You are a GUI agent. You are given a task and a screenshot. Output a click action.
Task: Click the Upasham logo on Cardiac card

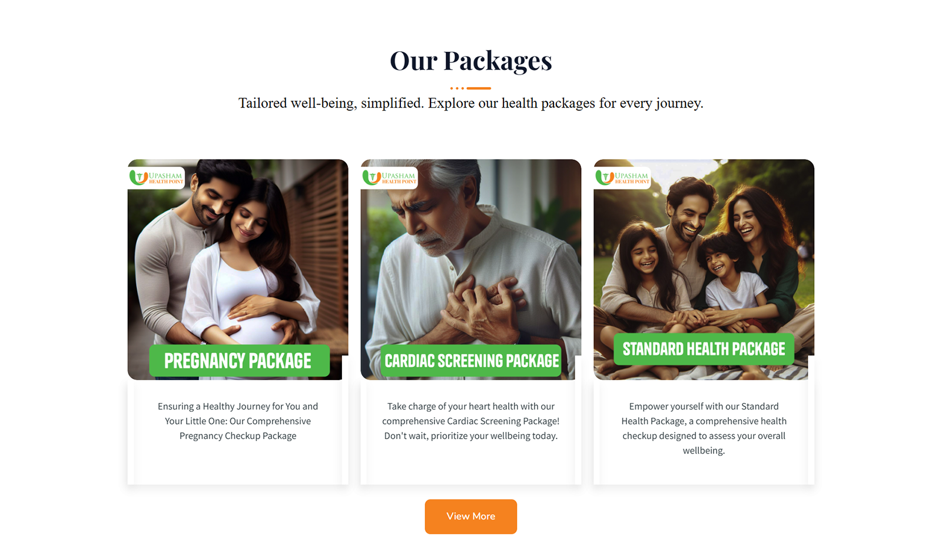coord(389,177)
